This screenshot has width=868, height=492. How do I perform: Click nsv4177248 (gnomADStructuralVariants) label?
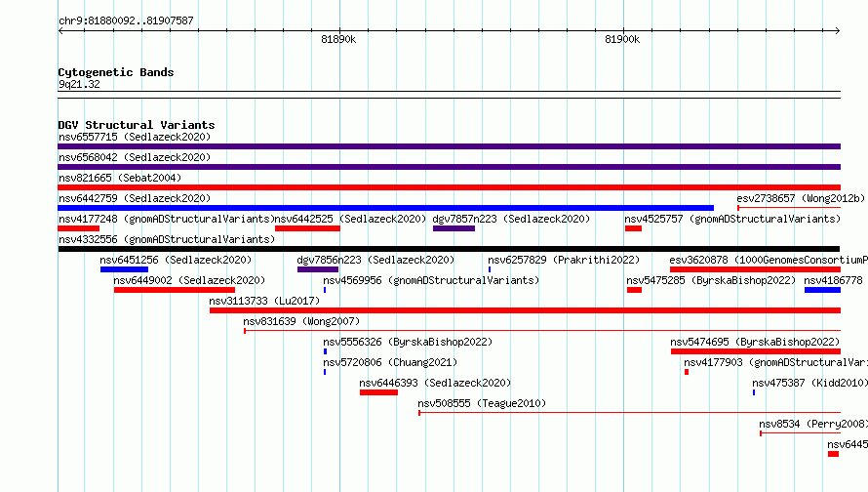click(x=167, y=219)
